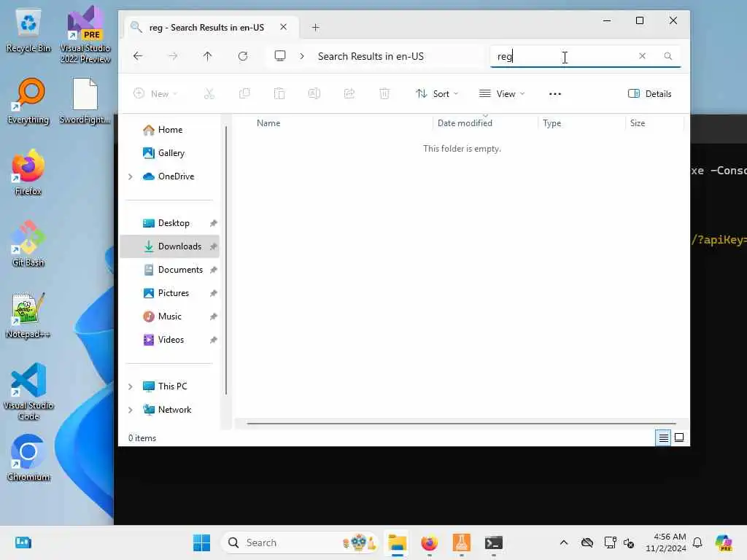Open OneDrive in navigation pane

(177, 176)
